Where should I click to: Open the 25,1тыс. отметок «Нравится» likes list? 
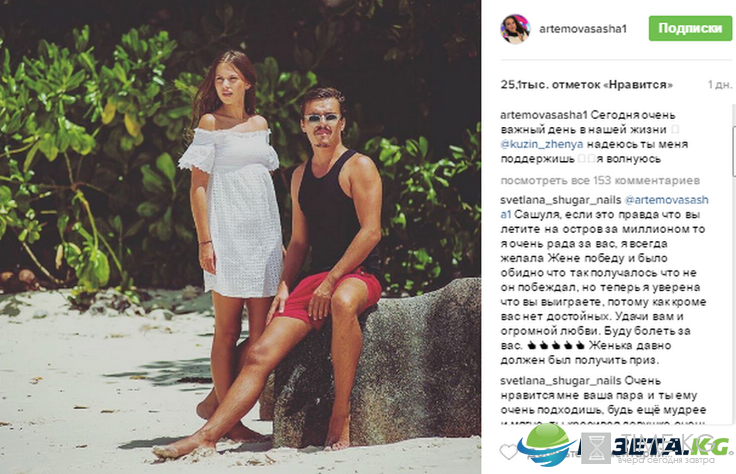pos(587,85)
